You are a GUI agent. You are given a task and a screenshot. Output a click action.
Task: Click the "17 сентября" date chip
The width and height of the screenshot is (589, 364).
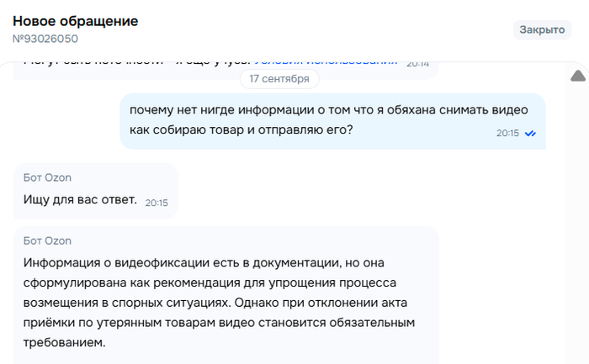[279, 79]
